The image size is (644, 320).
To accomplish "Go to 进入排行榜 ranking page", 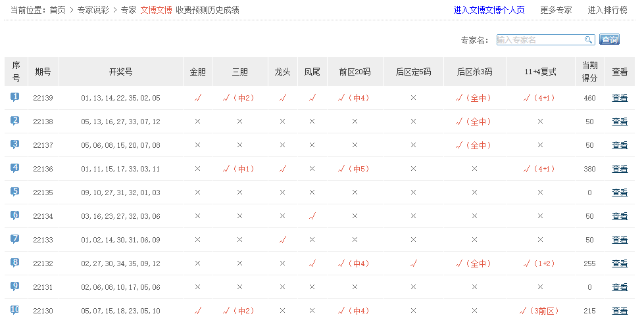I will coord(608,10).
